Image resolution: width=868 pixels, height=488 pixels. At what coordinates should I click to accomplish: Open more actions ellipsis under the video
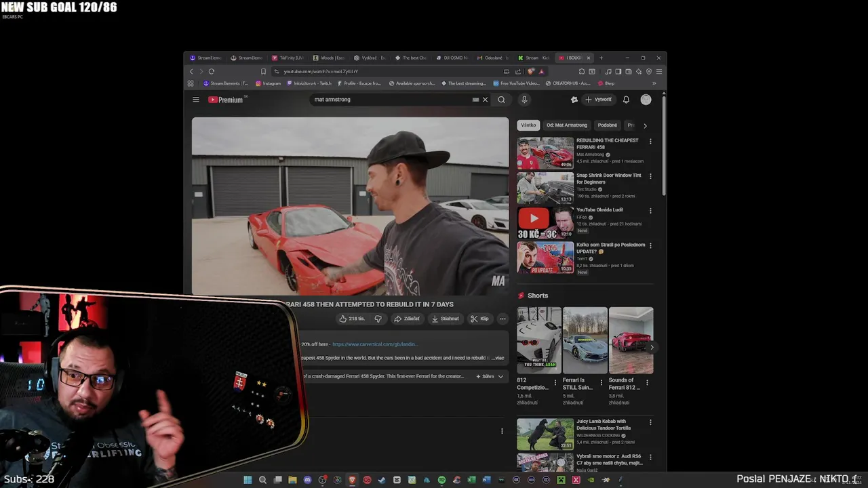[x=502, y=319]
